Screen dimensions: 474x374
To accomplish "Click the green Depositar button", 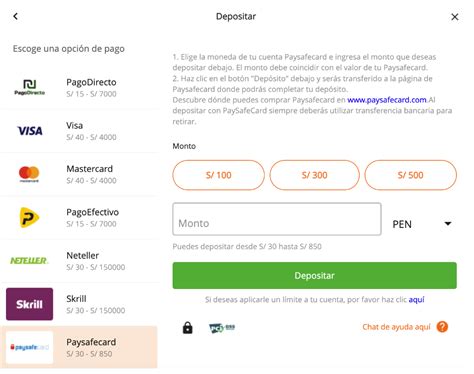I will pyautogui.click(x=315, y=275).
